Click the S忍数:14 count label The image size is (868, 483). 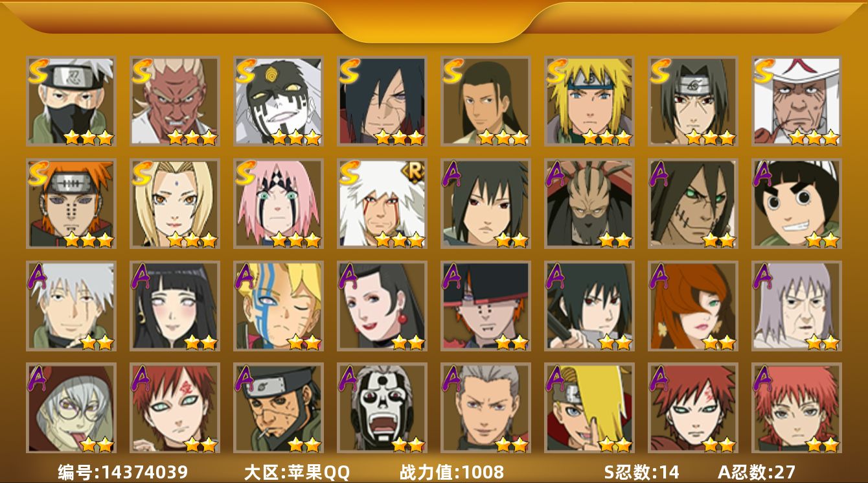(x=642, y=472)
